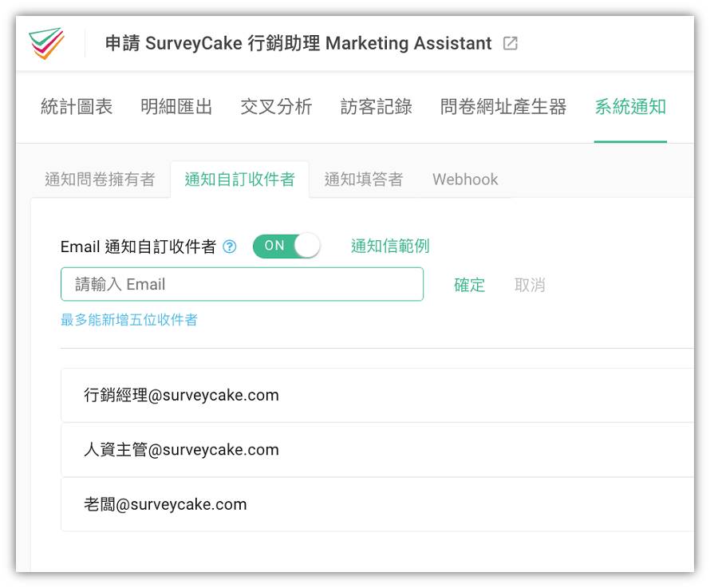The image size is (710, 588).
Task: Open the 統計圖表 tab
Action: pos(77,107)
